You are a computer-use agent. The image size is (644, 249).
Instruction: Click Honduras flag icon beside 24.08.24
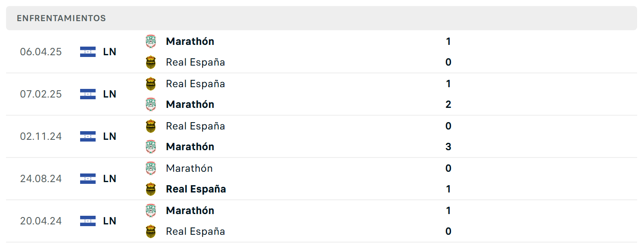pos(88,179)
